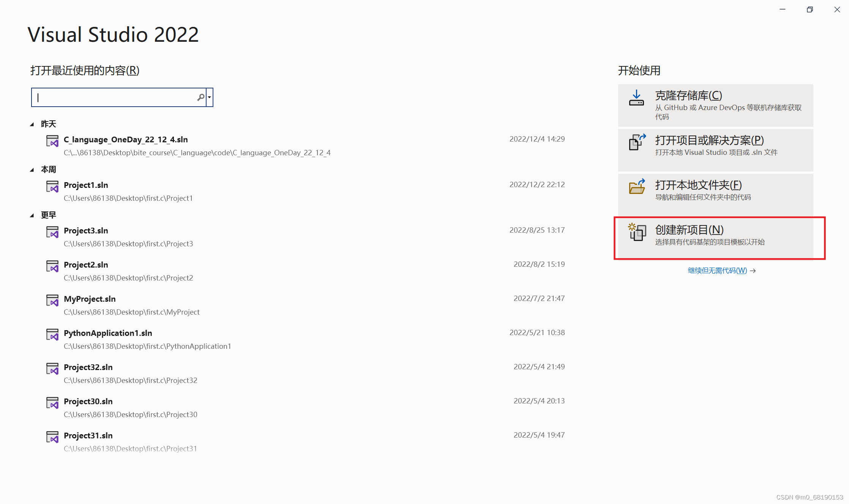849x504 pixels.
Task: Click the Project3.sln solution icon
Action: [52, 232]
